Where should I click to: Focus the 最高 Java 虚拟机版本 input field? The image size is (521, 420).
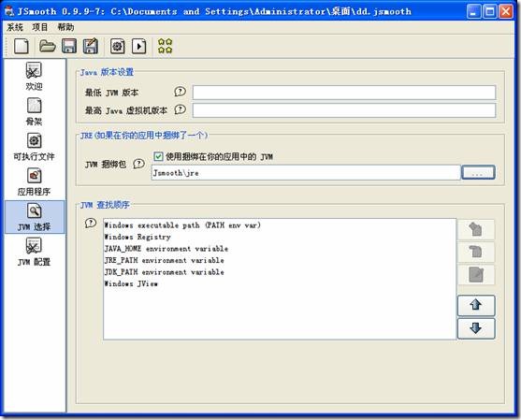click(344, 110)
